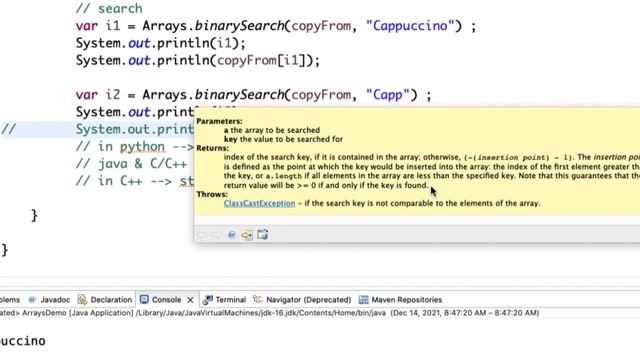Click the console output ending in "uccino"
This screenshot has height=360, width=640.
coord(23,341)
